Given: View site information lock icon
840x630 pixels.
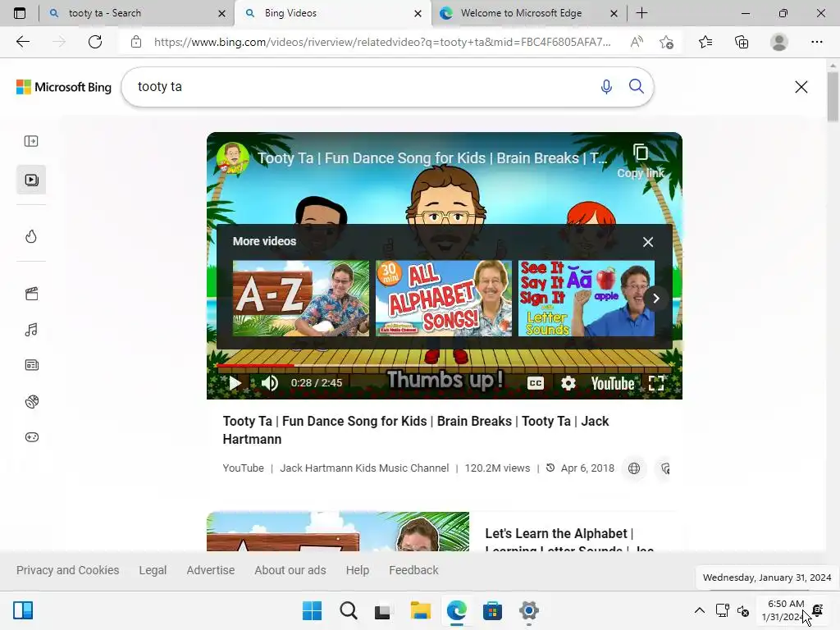Looking at the screenshot, I should pos(136,42).
